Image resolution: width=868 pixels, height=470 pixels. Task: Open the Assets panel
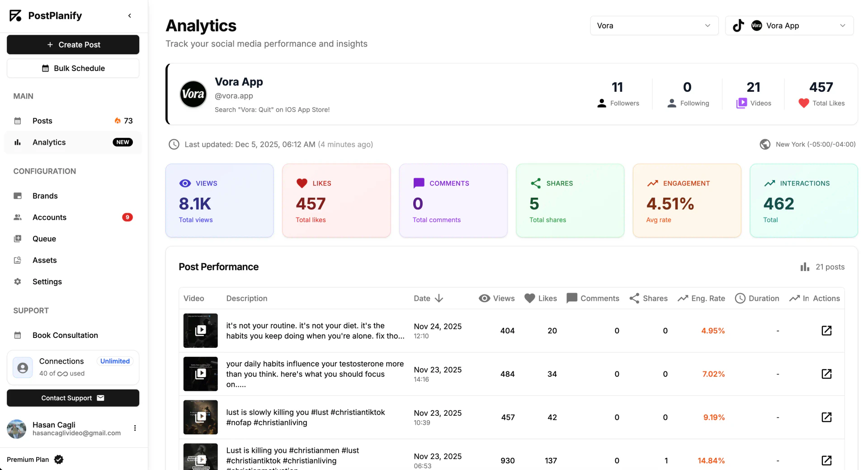(x=44, y=260)
